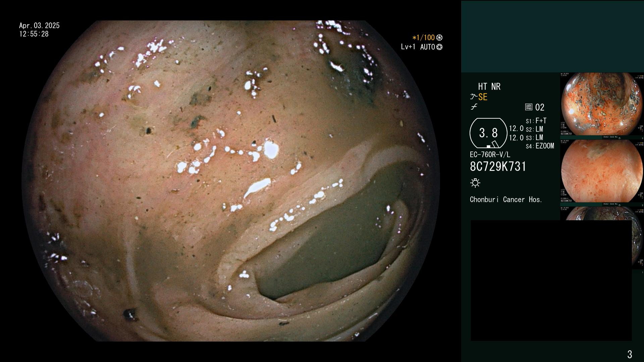Click the scope model EC-760R-V/L

tap(490, 155)
